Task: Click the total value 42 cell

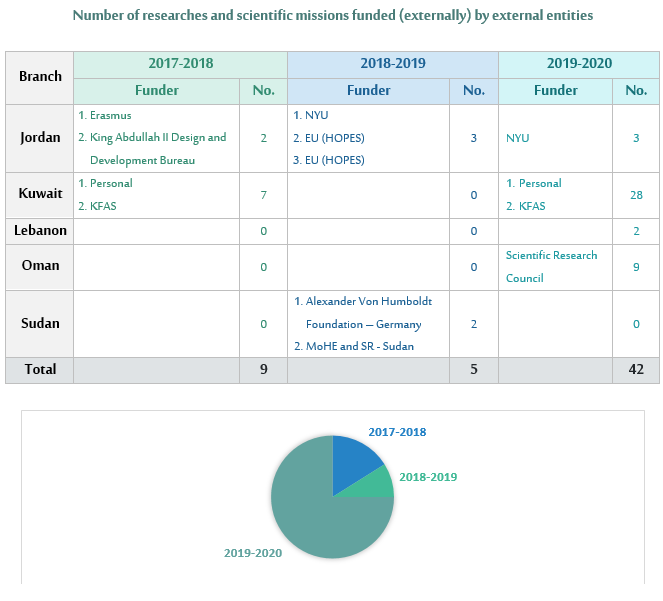Action: tap(635, 369)
